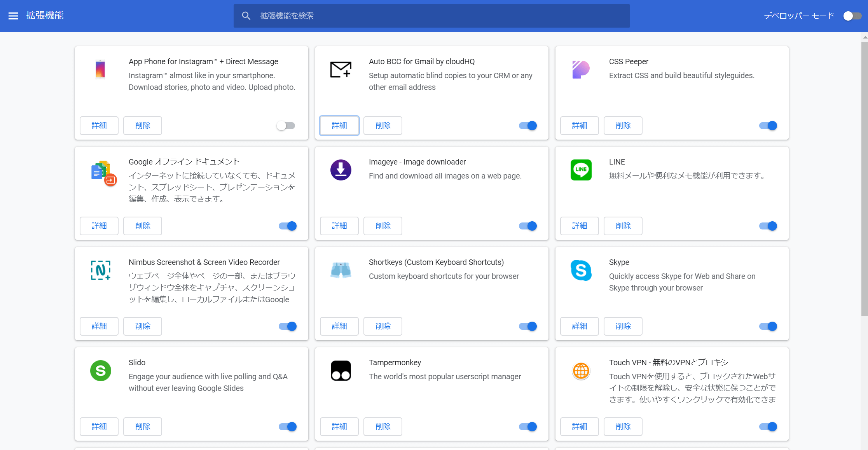Screen dimensions: 868x450
Task: Click the Tampermonkey extension title text
Action: [x=395, y=362]
